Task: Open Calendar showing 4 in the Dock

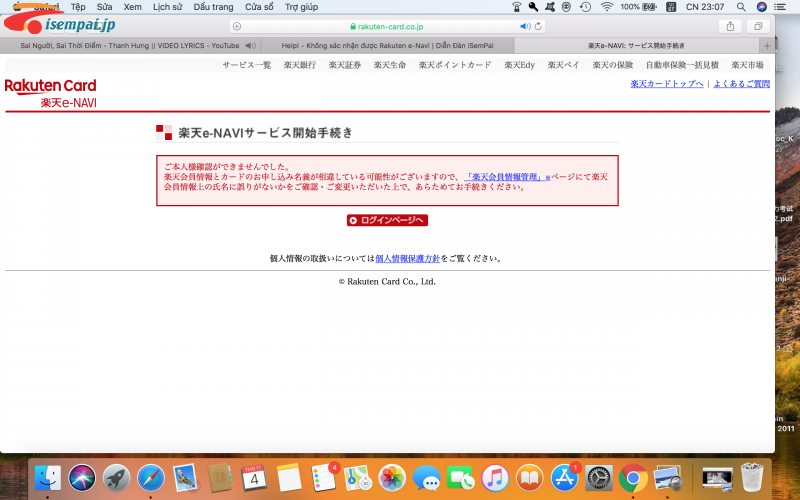Action: 254,478
